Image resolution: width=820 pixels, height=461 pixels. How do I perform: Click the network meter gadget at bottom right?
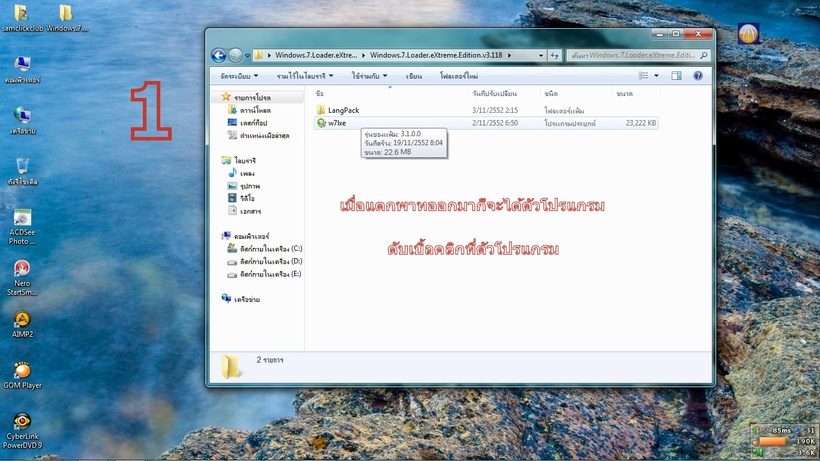coord(783,441)
